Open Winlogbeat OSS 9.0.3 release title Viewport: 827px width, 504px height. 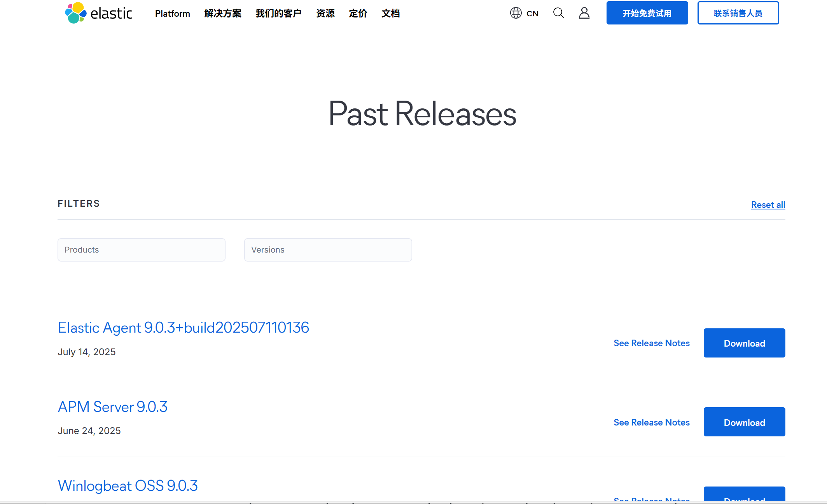point(128,486)
